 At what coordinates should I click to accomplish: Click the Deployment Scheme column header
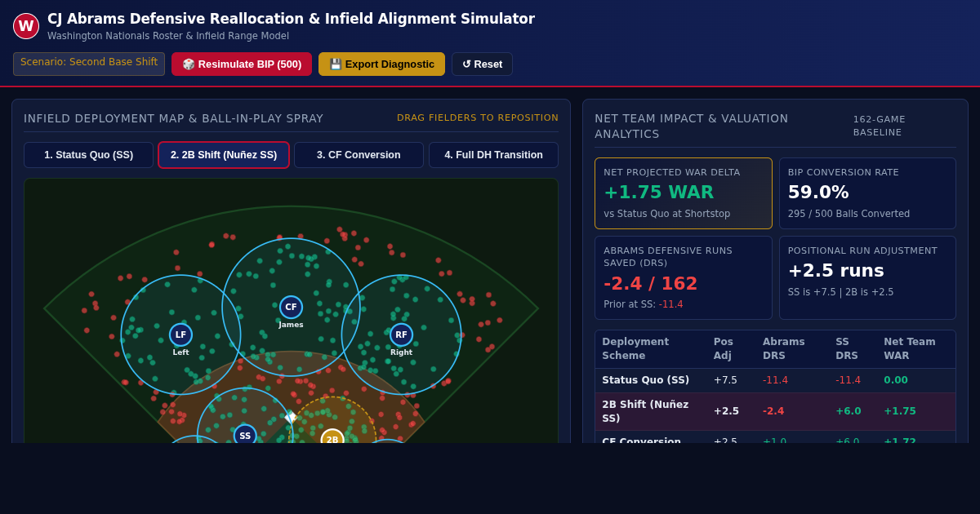pyautogui.click(x=650, y=349)
